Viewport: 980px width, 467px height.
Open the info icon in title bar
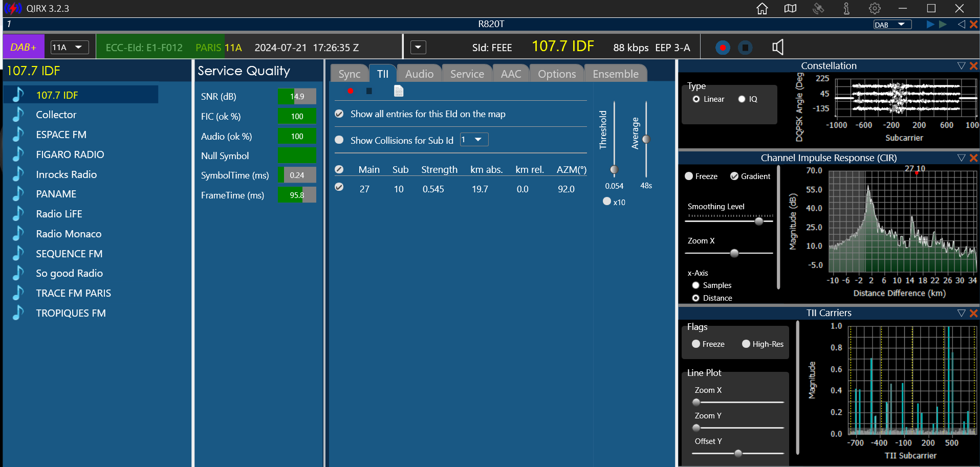846,9
